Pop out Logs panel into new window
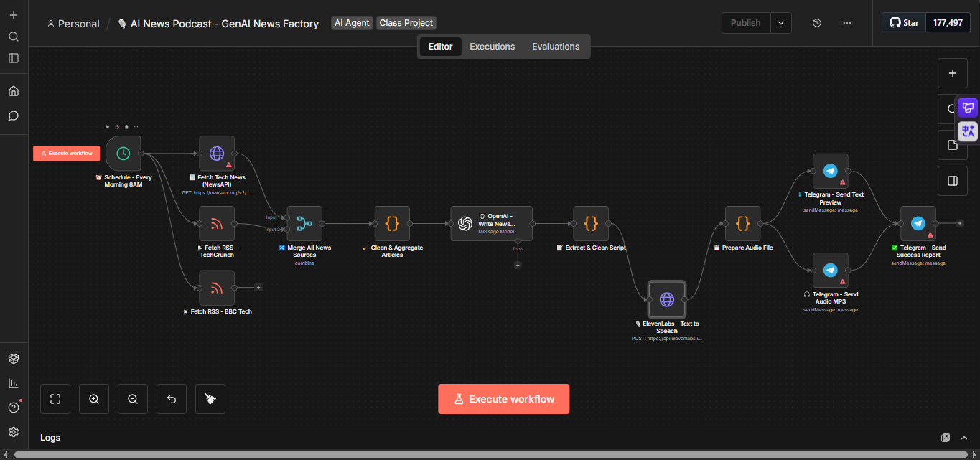980x460 pixels. 946,438
